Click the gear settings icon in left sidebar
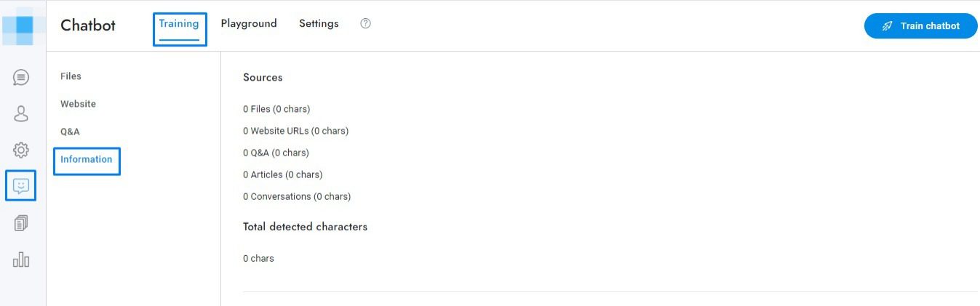Viewport: 980px width, 306px height. pyautogui.click(x=21, y=150)
